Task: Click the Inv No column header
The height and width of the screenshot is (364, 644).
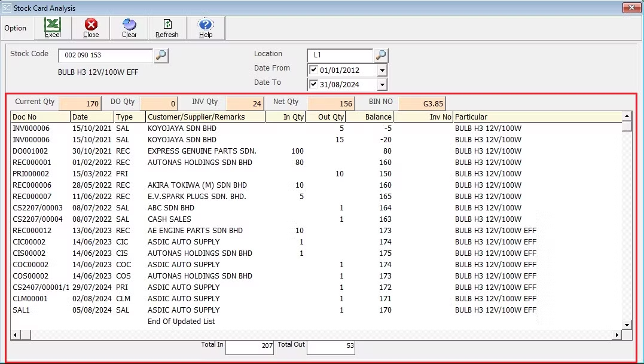Action: click(x=423, y=117)
